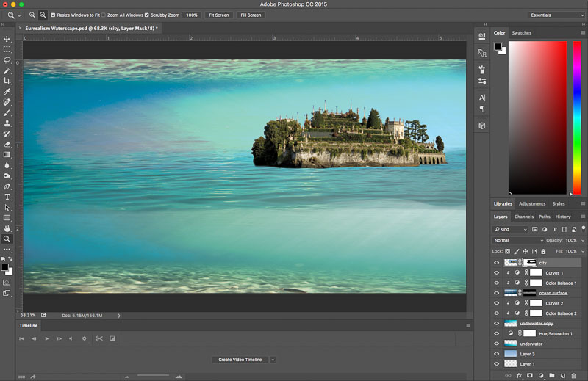Select the Healing Brush tool
The width and height of the screenshot is (588, 381).
[7, 102]
